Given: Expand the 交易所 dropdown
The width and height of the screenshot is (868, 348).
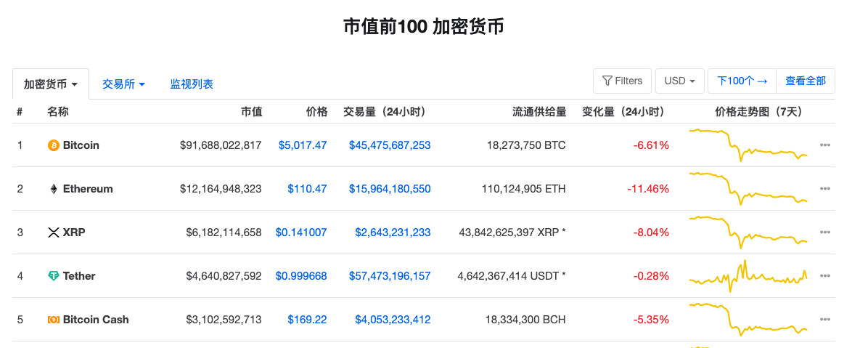Looking at the screenshot, I should click(x=123, y=84).
